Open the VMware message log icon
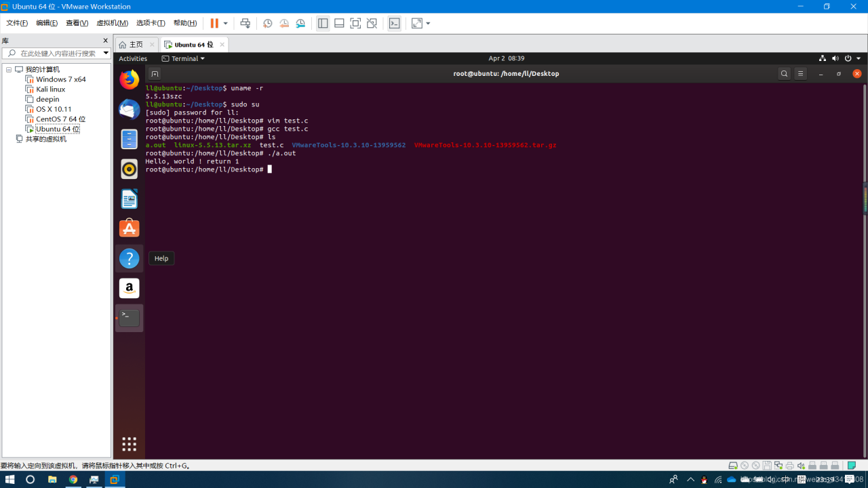Viewport: 868px width, 488px height. tap(852, 466)
